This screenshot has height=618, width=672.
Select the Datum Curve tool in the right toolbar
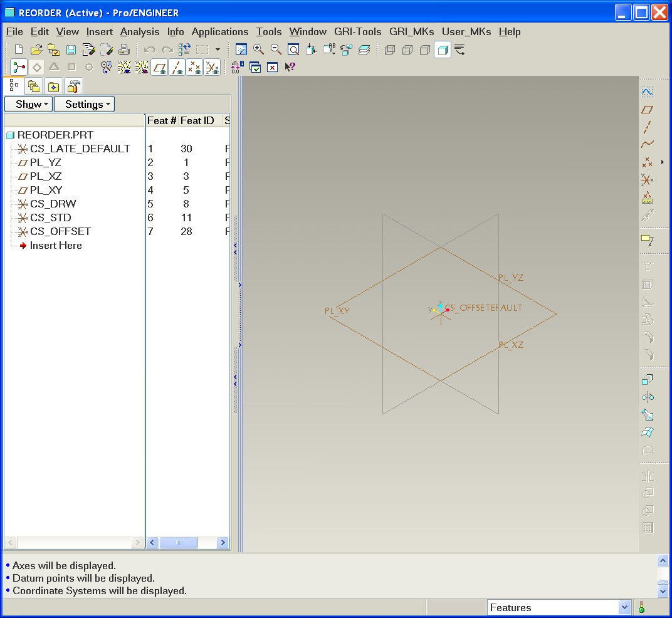click(x=648, y=144)
